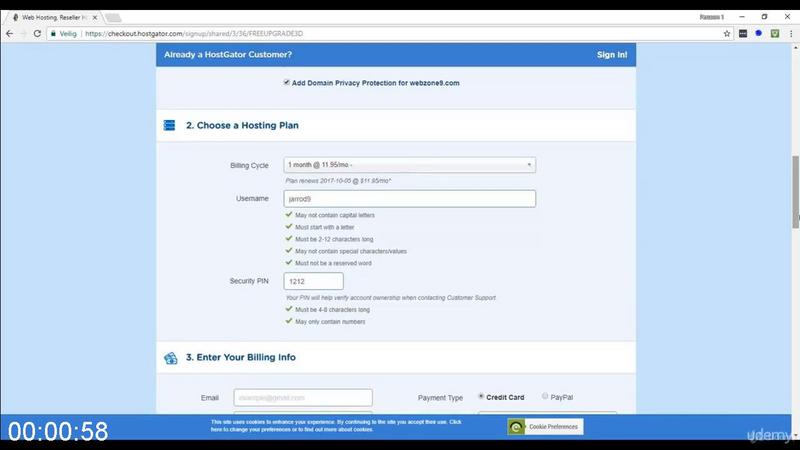The image size is (800, 450).
Task: Click the Username input field
Action: point(410,199)
